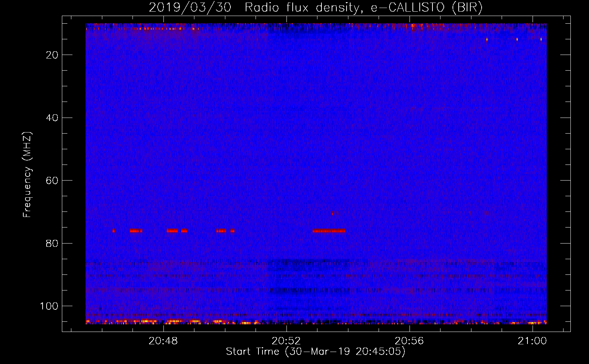This screenshot has width=589, height=364.
Task: Click the "Frequency (MHZ)" axis label
Action: 27,175
